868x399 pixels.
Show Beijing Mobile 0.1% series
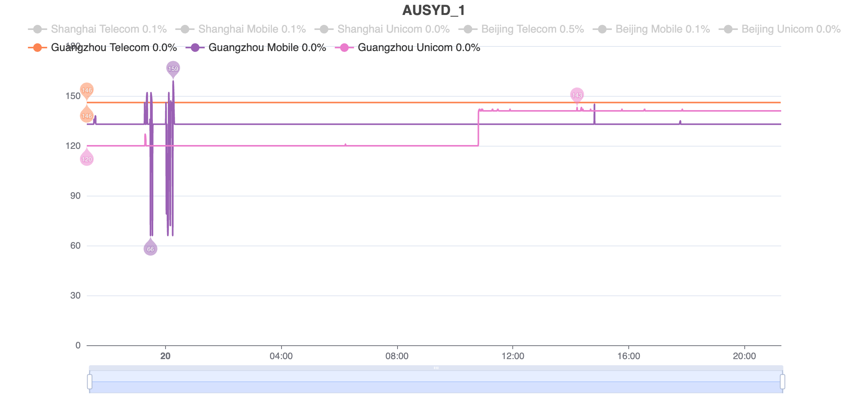(x=651, y=29)
